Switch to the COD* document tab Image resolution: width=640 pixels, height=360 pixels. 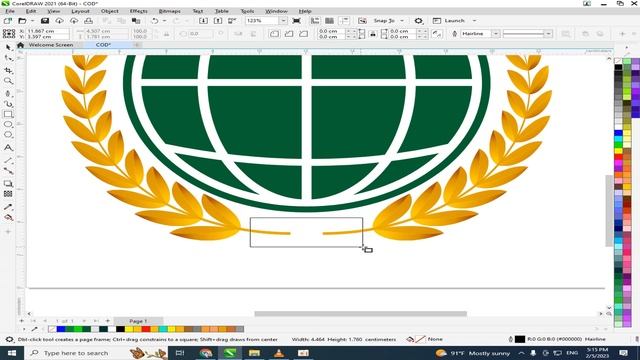click(103, 45)
